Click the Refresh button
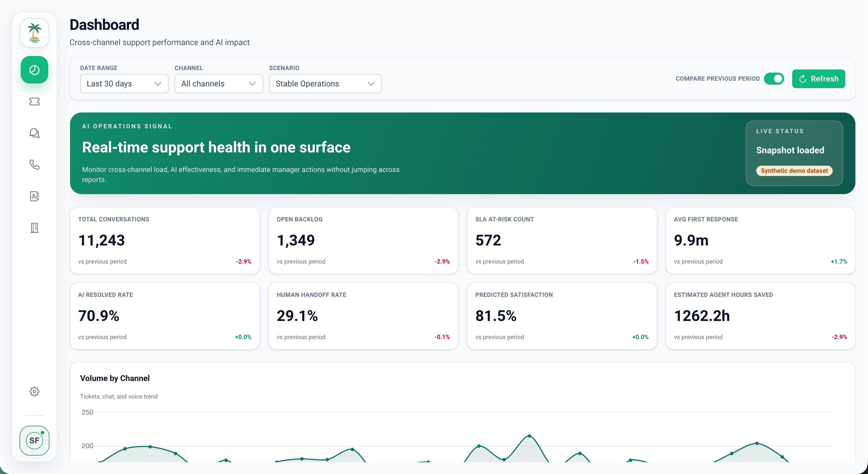Viewport: 868px width, 474px height. coord(819,79)
